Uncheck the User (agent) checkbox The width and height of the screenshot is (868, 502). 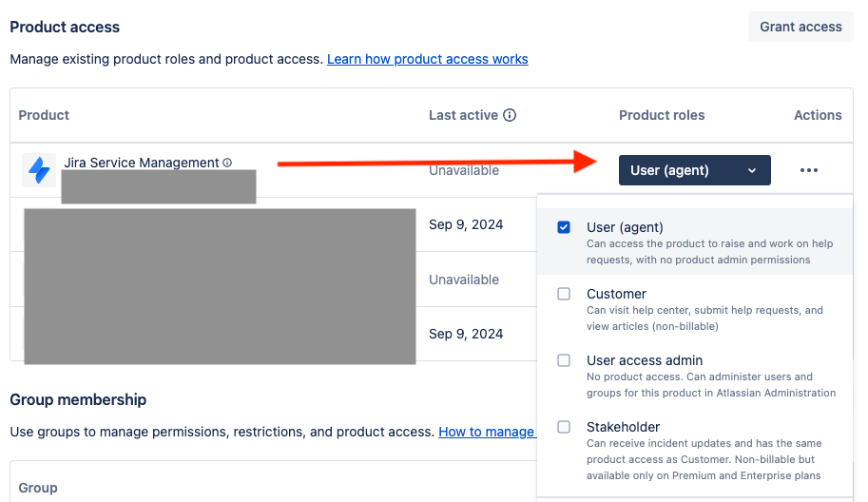564,227
